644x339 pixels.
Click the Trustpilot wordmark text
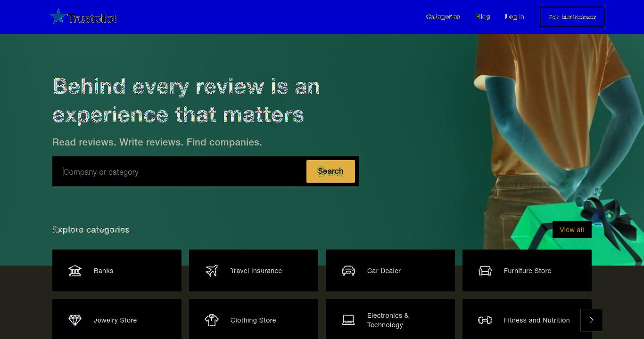92,18
